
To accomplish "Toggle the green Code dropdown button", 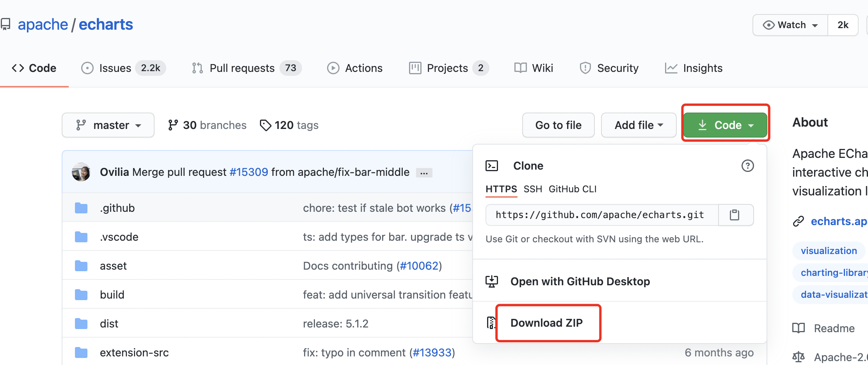I will [726, 125].
